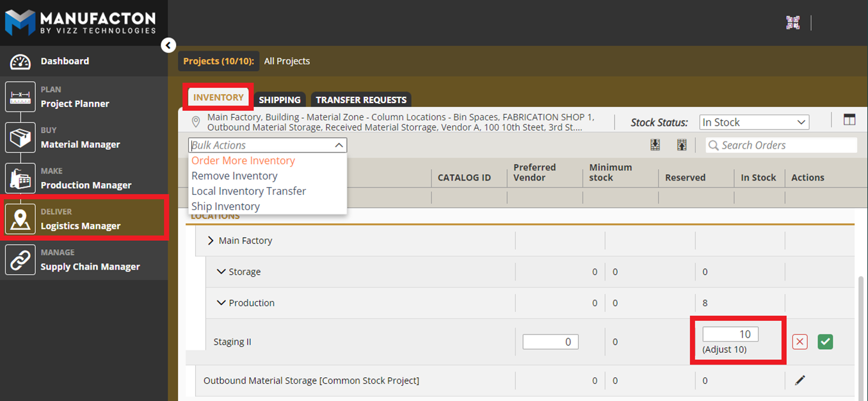868x401 pixels.
Task: Click the location pin icon
Action: point(195,122)
